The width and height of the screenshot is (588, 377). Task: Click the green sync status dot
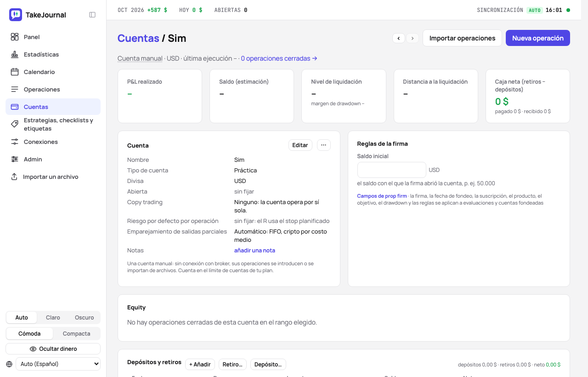[x=568, y=10]
